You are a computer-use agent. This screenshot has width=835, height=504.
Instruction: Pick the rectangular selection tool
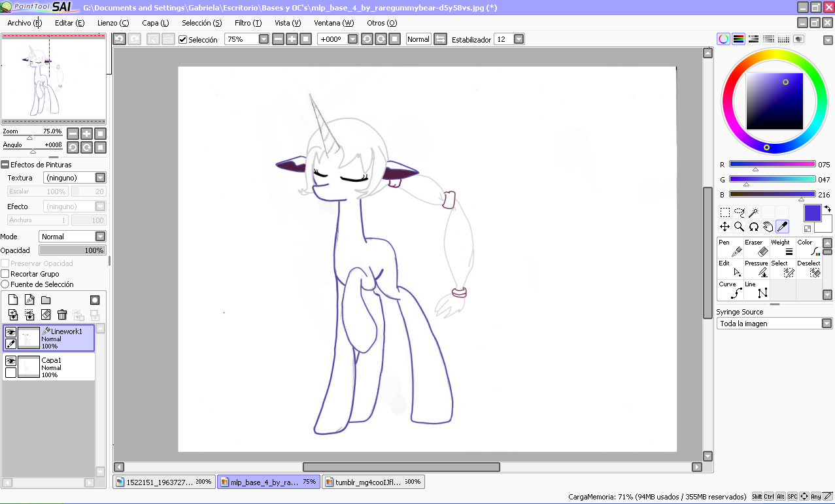[724, 212]
